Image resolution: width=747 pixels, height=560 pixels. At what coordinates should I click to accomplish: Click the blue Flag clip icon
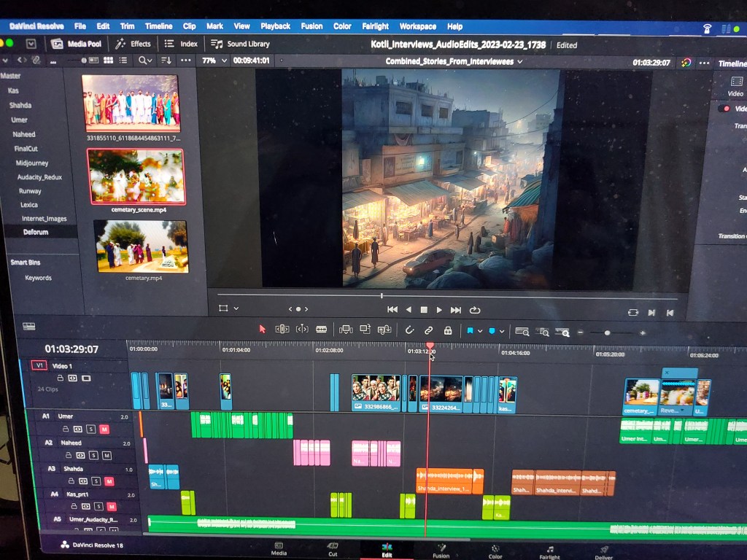point(470,331)
